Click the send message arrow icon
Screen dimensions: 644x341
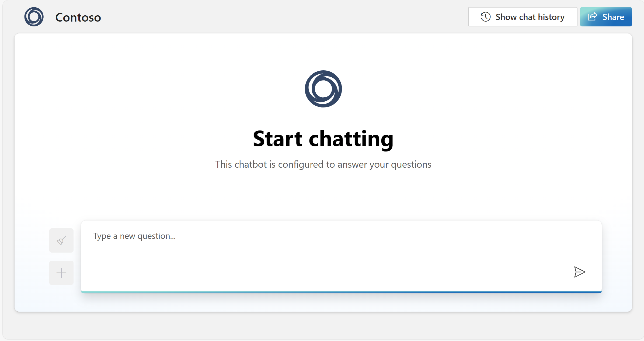[578, 272]
